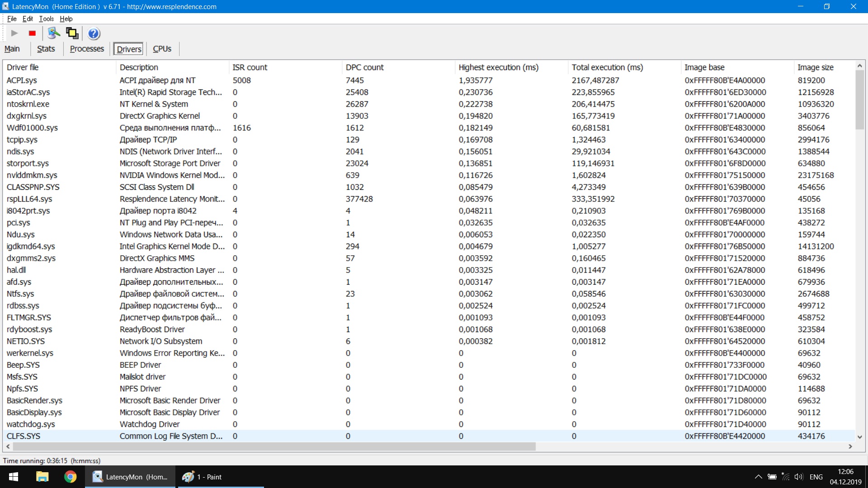Launch Chrome from the taskbar

pos(70,477)
